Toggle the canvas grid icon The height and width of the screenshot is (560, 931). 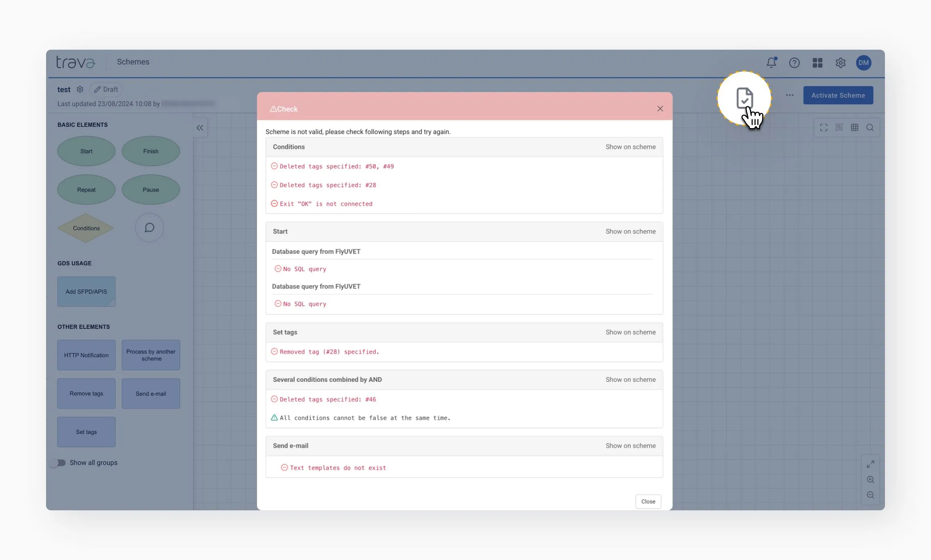(x=855, y=128)
